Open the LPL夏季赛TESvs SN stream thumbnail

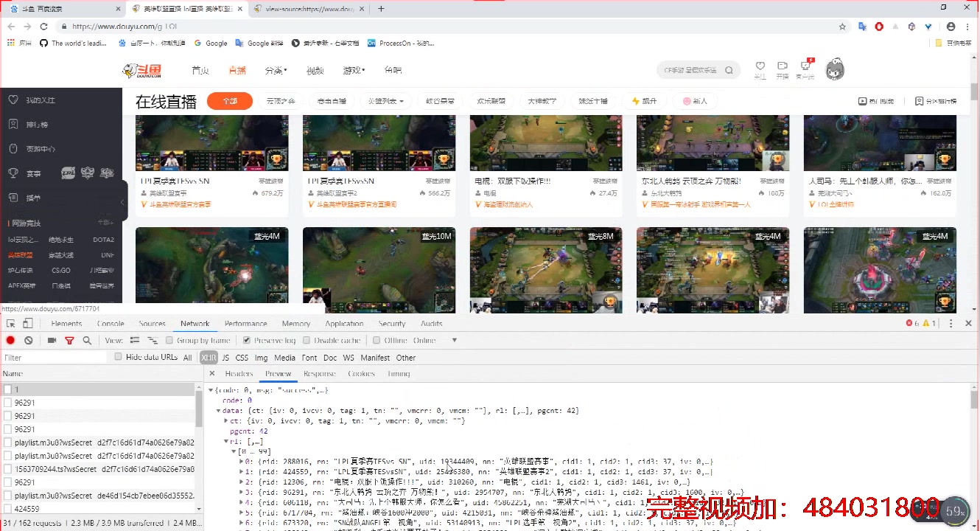(212, 143)
